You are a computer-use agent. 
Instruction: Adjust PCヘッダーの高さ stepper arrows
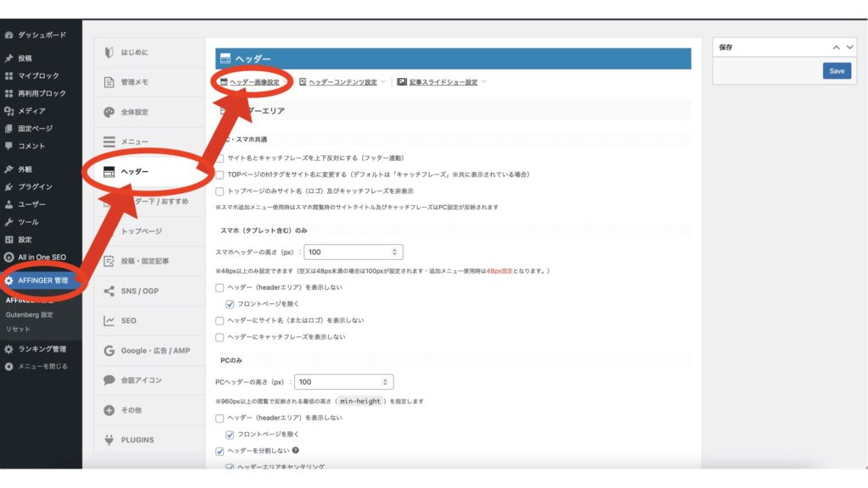(385, 382)
